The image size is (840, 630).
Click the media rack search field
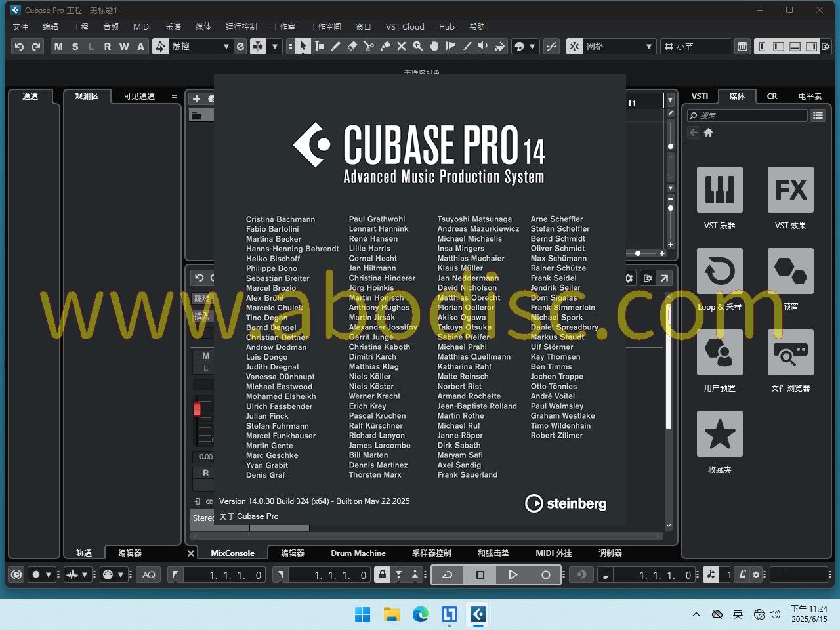click(x=747, y=115)
